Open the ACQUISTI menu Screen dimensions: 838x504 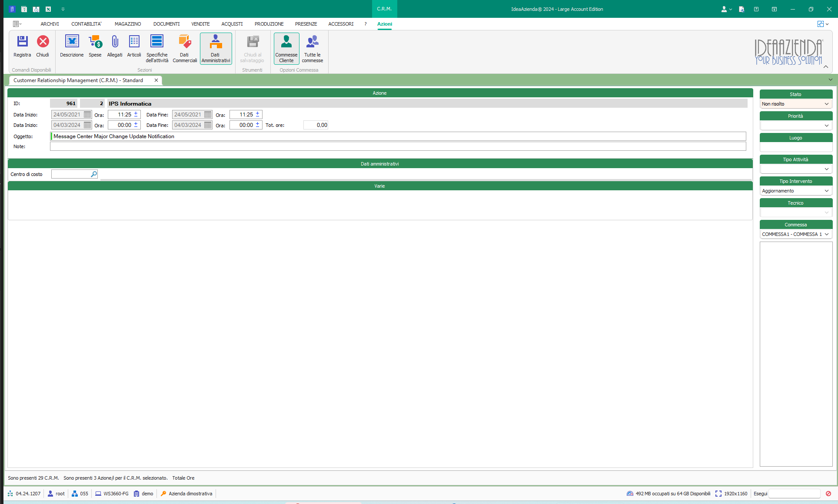click(232, 24)
